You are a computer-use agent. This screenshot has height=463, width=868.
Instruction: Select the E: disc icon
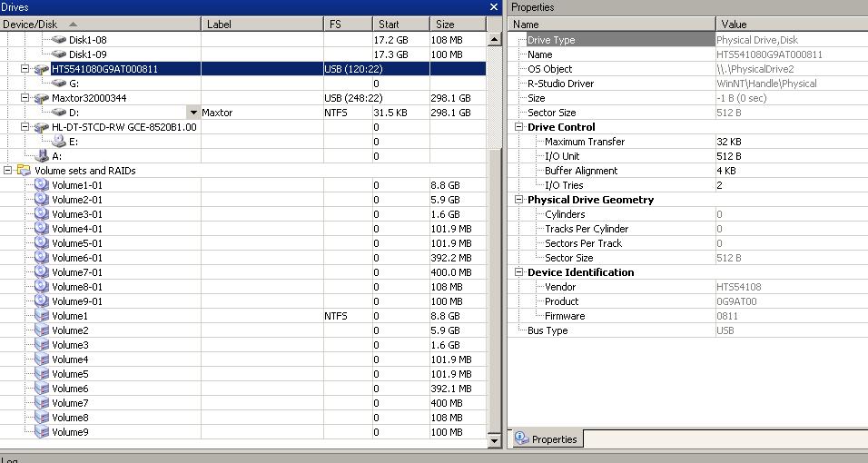coord(59,142)
